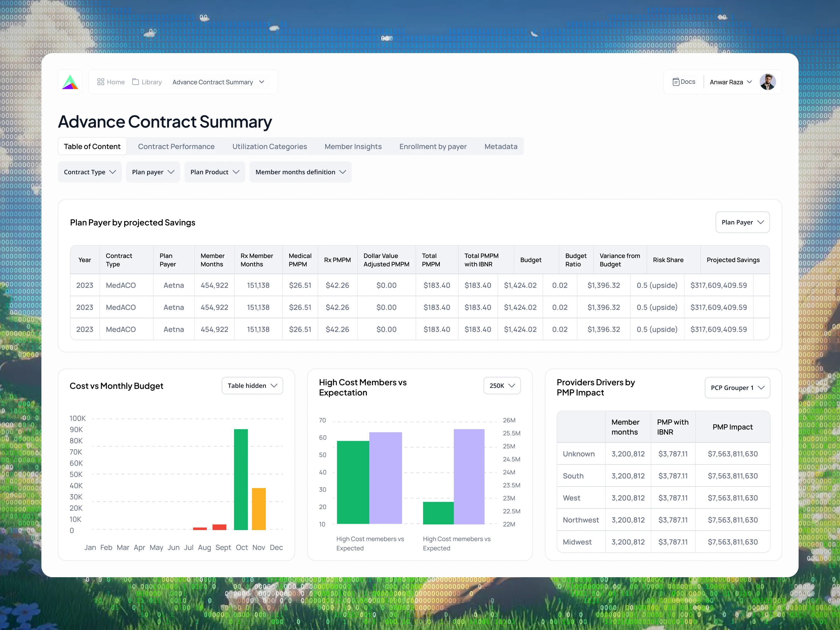
Task: Expand the Plan Product filter
Action: coord(215,172)
